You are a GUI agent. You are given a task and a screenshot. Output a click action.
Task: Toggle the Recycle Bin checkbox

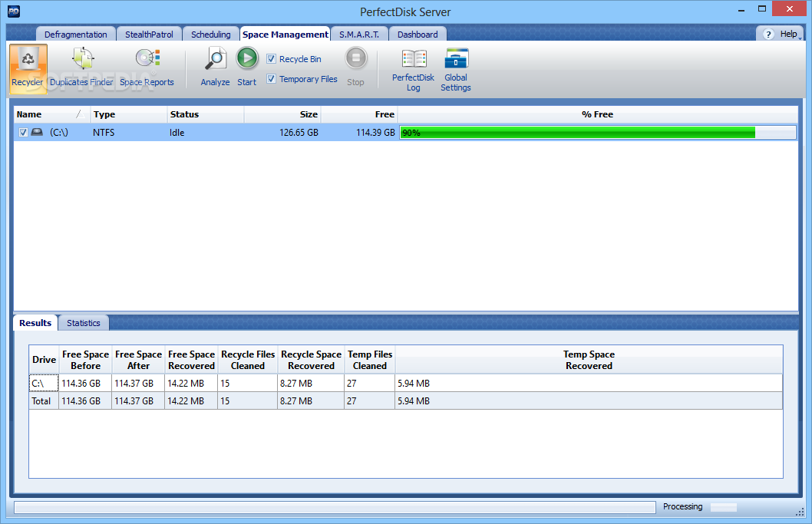pyautogui.click(x=272, y=59)
